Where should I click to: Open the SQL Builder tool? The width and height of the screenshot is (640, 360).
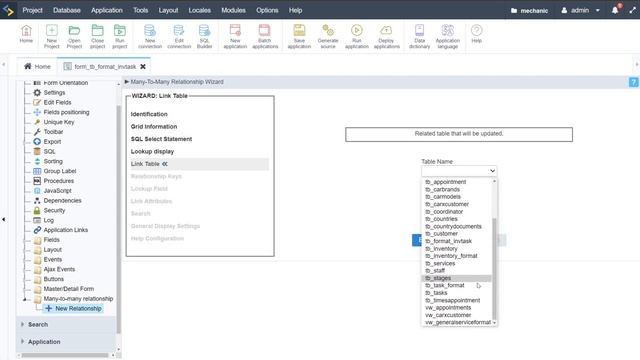tap(204, 36)
